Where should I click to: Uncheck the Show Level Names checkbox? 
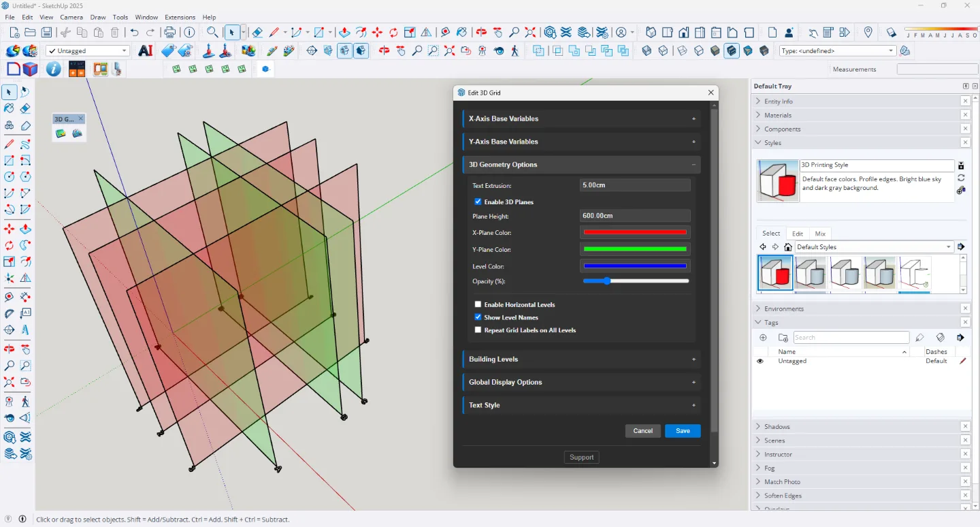(478, 317)
